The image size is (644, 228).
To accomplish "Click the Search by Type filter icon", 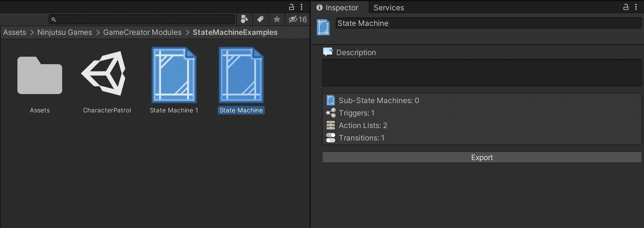I will [245, 19].
